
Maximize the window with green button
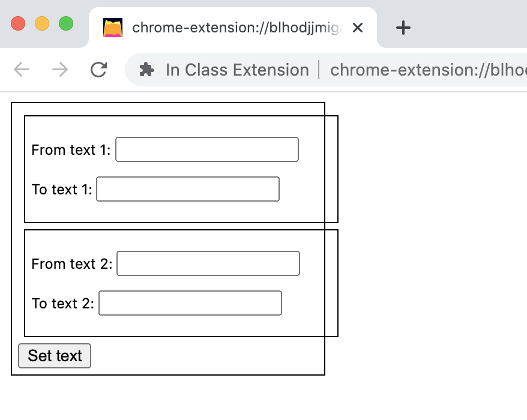click(x=66, y=24)
